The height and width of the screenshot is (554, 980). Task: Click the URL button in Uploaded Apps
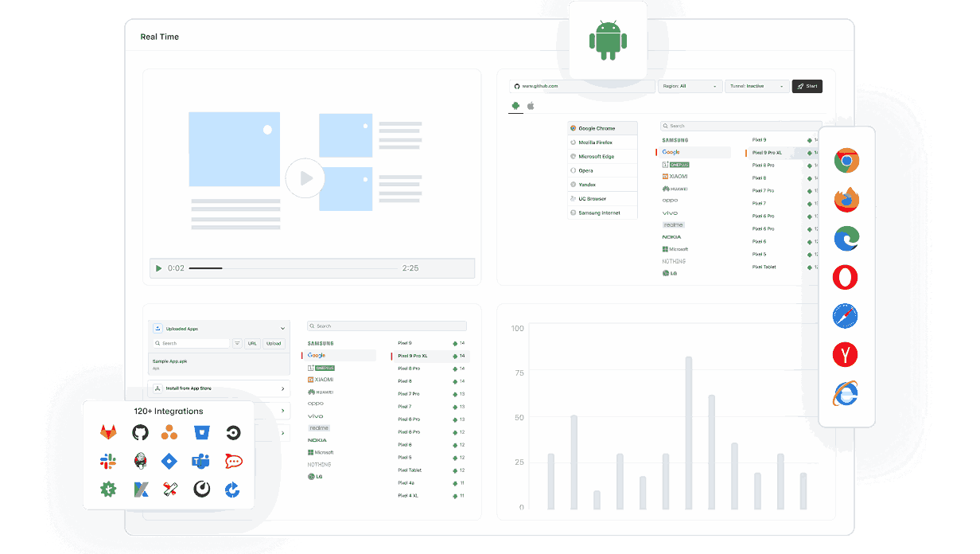252,343
